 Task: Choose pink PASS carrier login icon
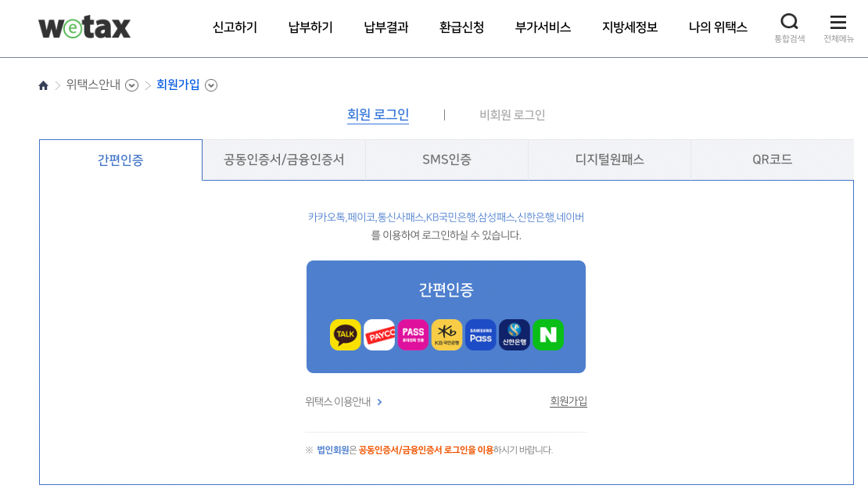[413, 335]
